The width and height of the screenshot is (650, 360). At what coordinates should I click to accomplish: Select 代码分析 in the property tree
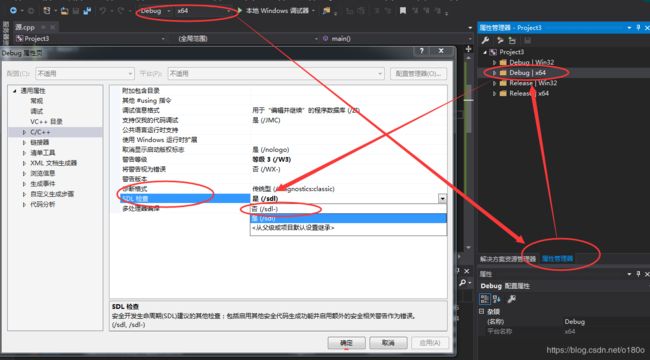coord(42,204)
